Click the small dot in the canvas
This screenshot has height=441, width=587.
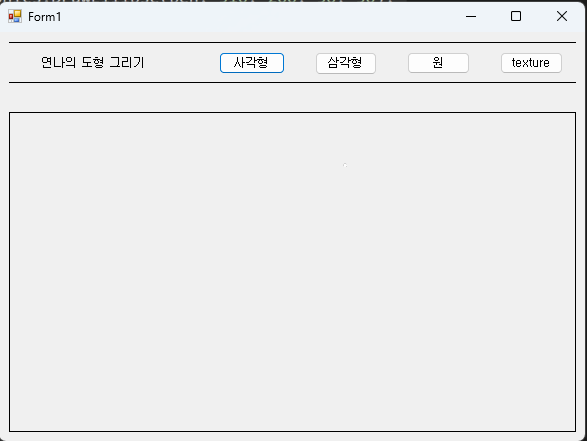pyautogui.click(x=345, y=165)
